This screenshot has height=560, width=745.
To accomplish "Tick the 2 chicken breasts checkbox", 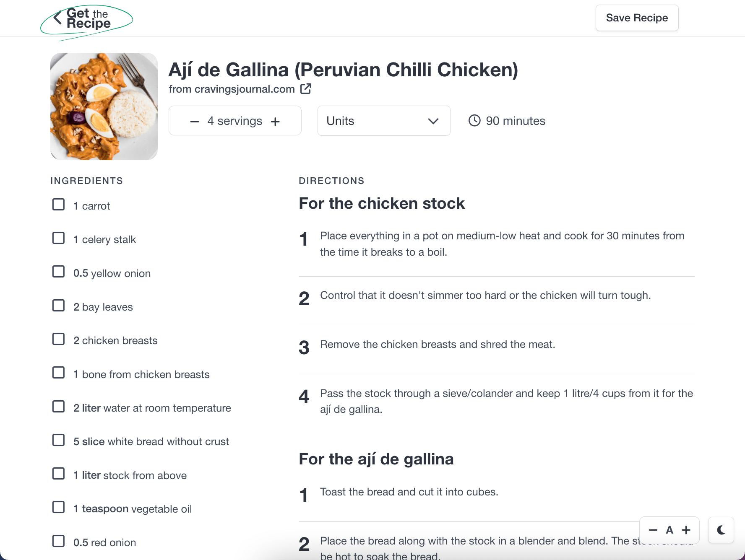I will (x=58, y=339).
